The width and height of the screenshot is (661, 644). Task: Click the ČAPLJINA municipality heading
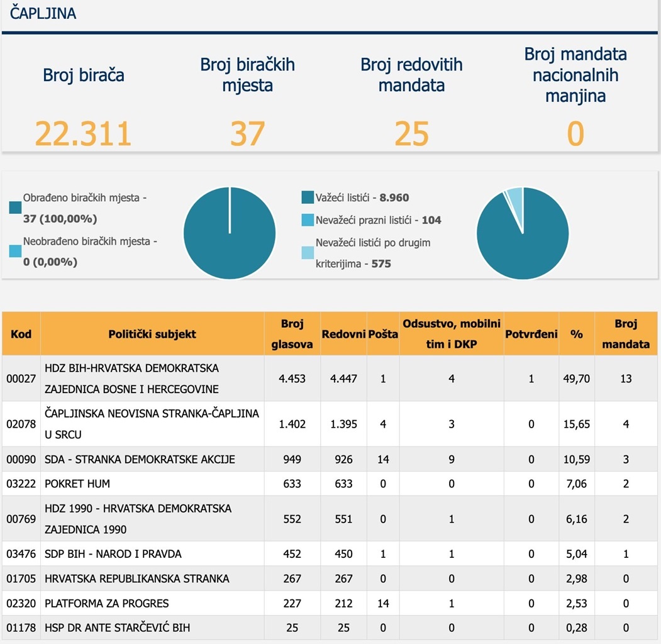point(43,13)
